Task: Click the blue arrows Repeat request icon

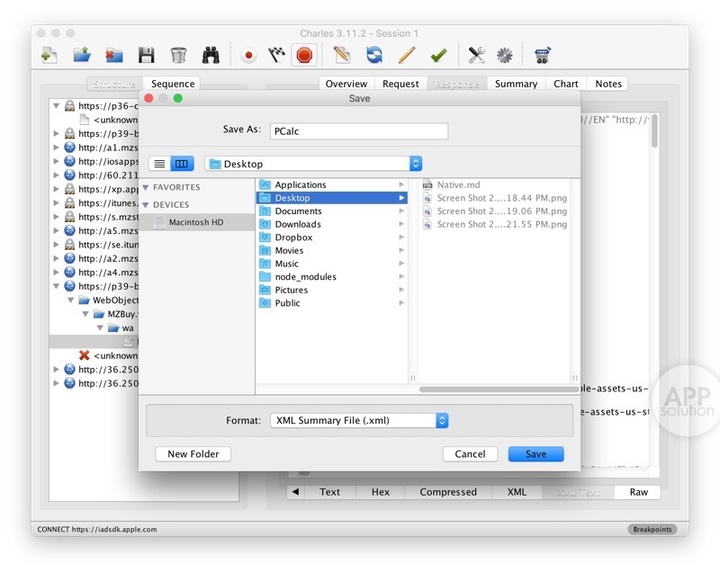Action: point(374,55)
